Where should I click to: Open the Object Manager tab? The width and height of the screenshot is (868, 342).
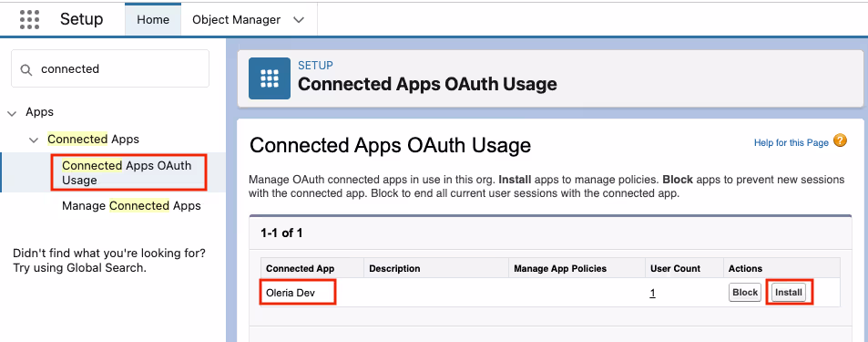pos(237,19)
